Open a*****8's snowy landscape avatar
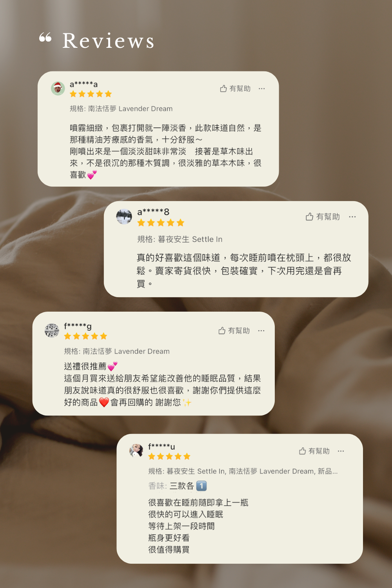 (124, 216)
